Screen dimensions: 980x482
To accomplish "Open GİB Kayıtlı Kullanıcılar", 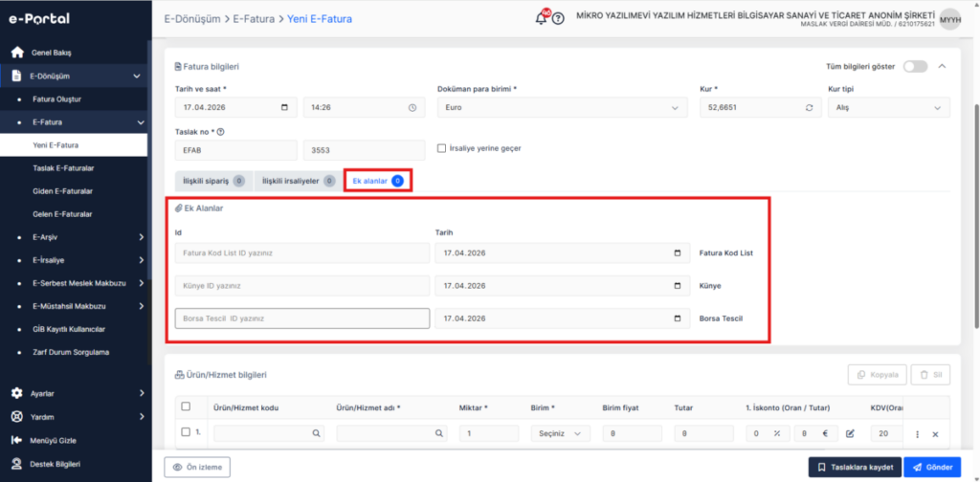I will (69, 329).
